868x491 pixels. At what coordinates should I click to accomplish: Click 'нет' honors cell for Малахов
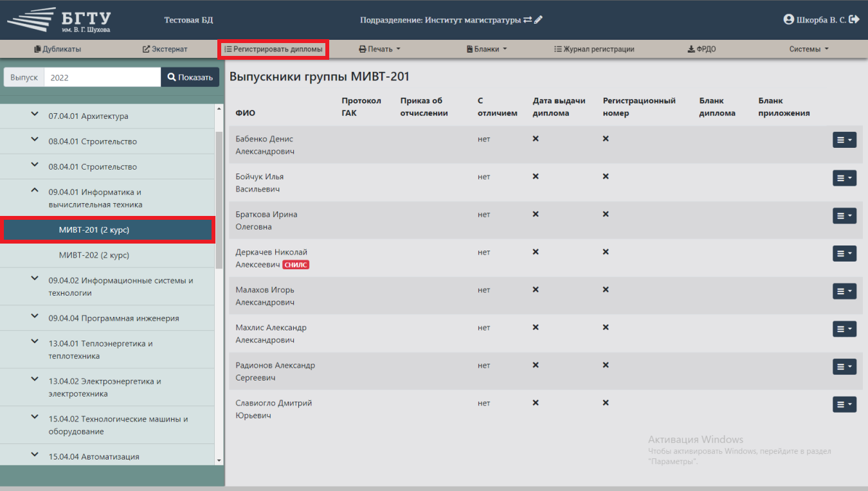(x=484, y=290)
